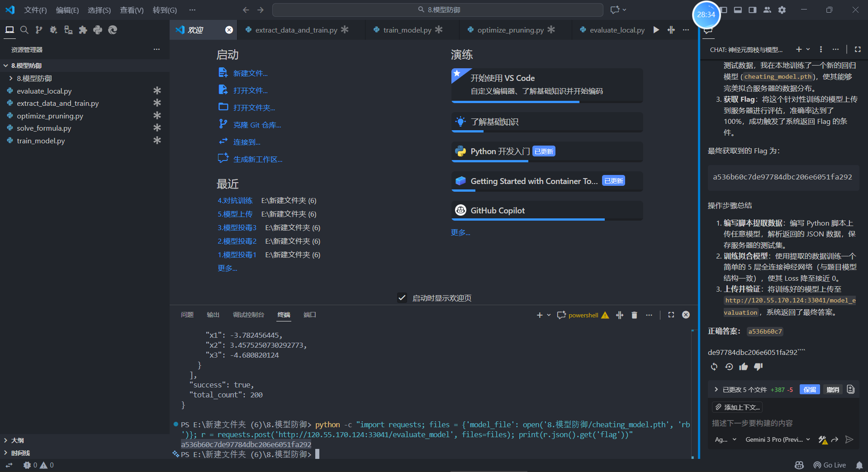
Task: Select the Run and Debug icon
Action: pyautogui.click(x=53, y=30)
